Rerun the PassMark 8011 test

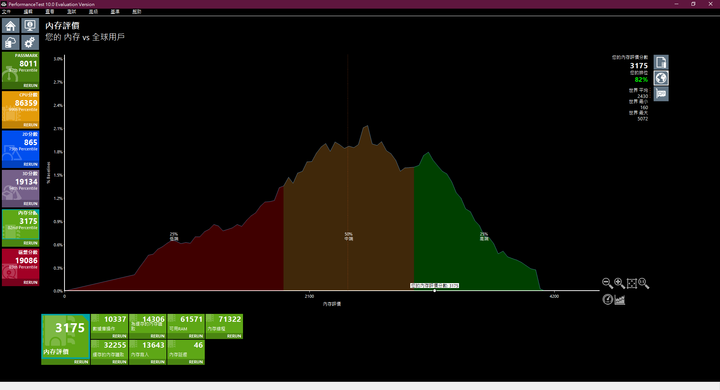click(30, 86)
